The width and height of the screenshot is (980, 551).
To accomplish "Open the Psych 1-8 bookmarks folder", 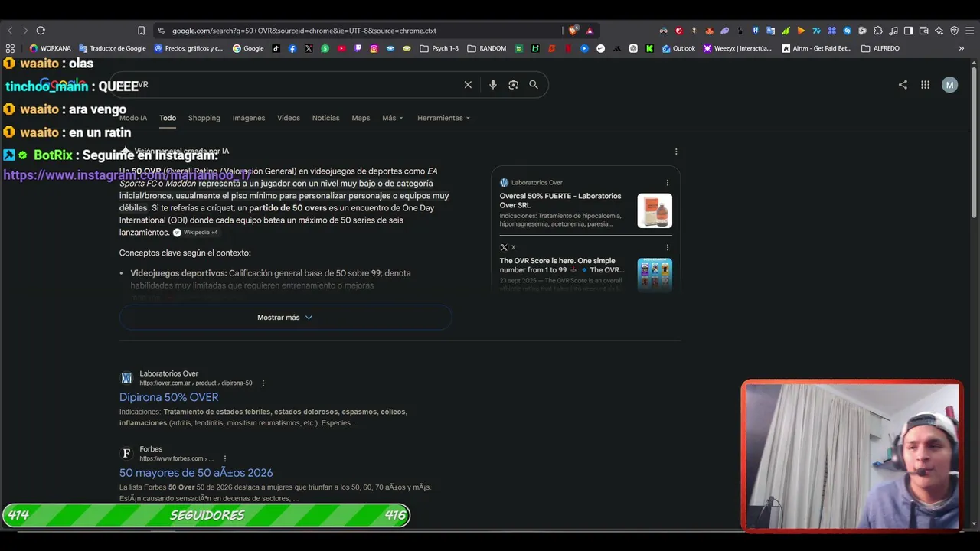I will click(439, 48).
